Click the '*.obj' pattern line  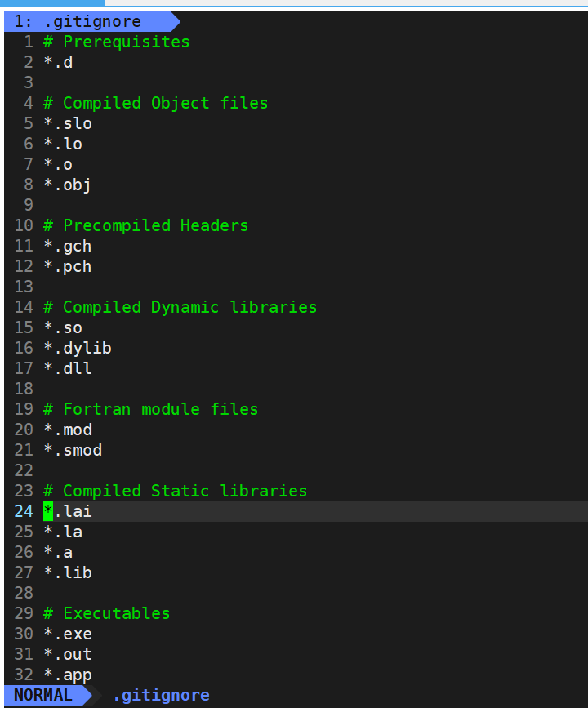tap(67, 185)
